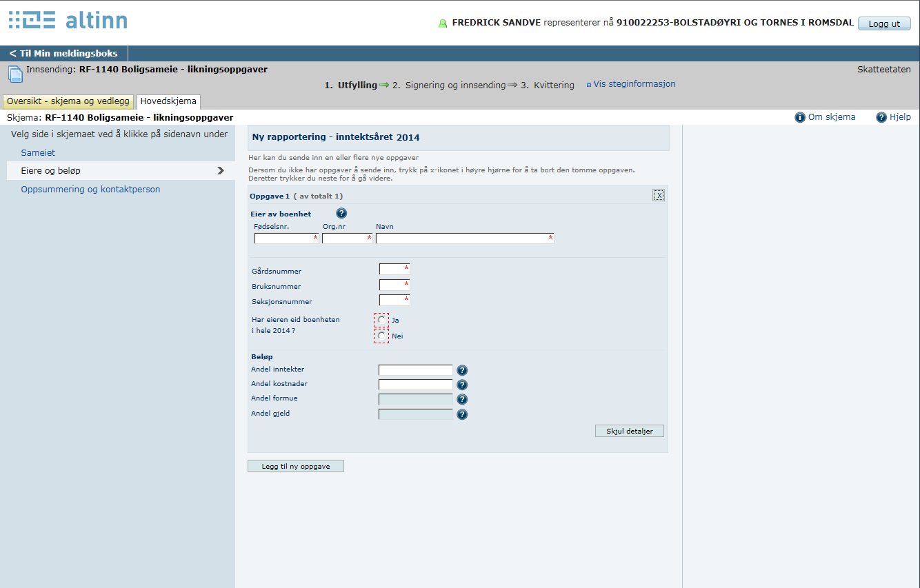Remove Oppgave 1 with the x icon

point(659,195)
